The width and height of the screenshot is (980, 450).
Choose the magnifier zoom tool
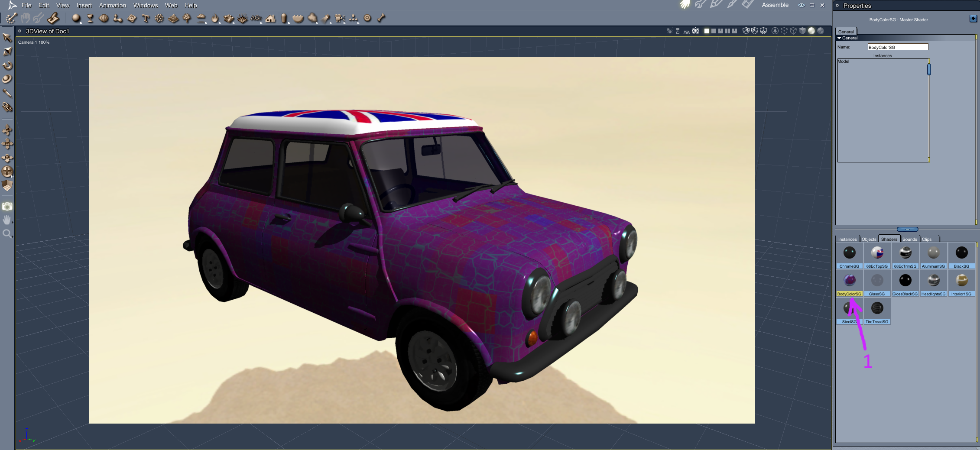pos(7,234)
